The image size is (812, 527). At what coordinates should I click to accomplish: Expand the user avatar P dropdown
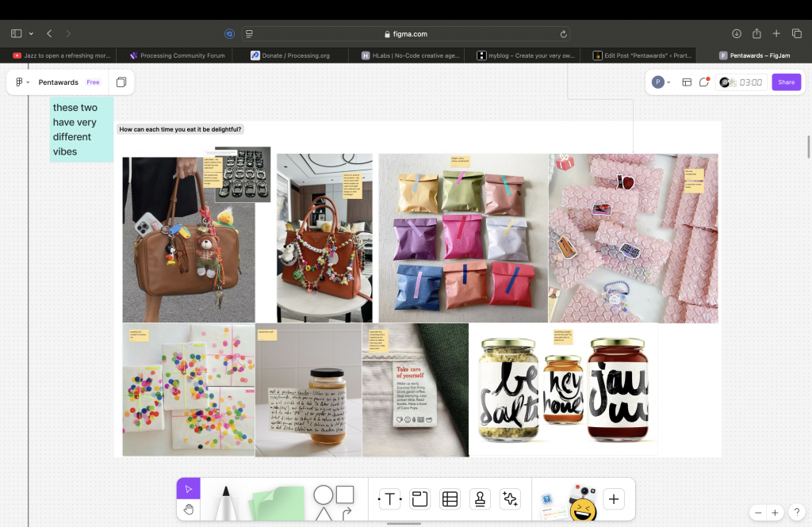pyautogui.click(x=661, y=82)
